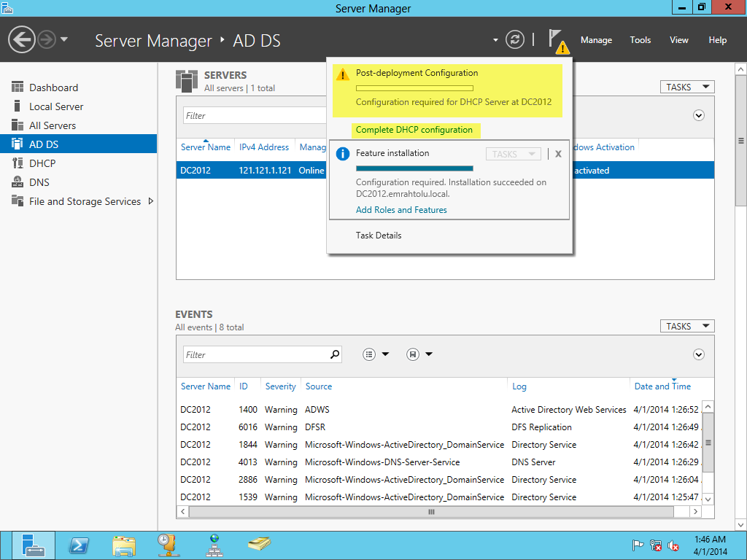Click the DHCP role icon
Viewport: 747px width, 560px height.
coord(18,163)
